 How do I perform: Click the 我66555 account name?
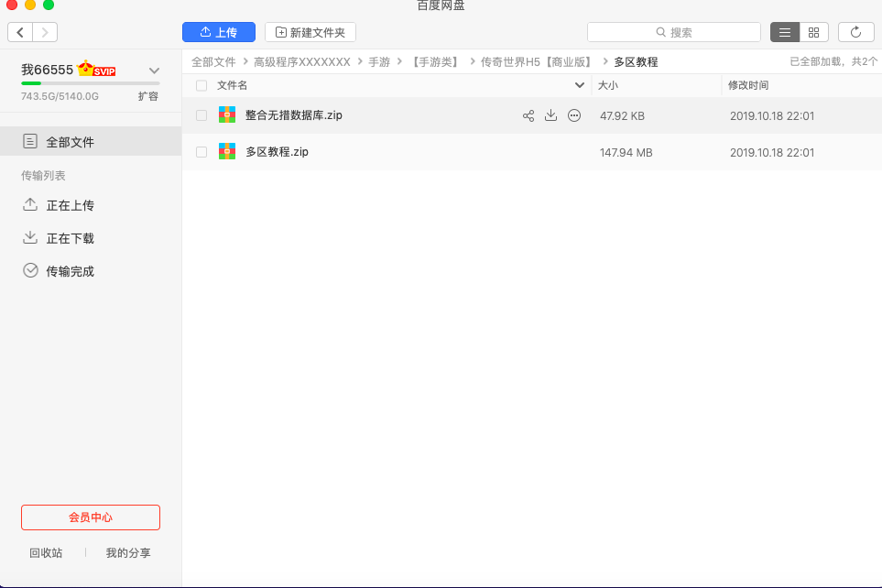coord(48,70)
